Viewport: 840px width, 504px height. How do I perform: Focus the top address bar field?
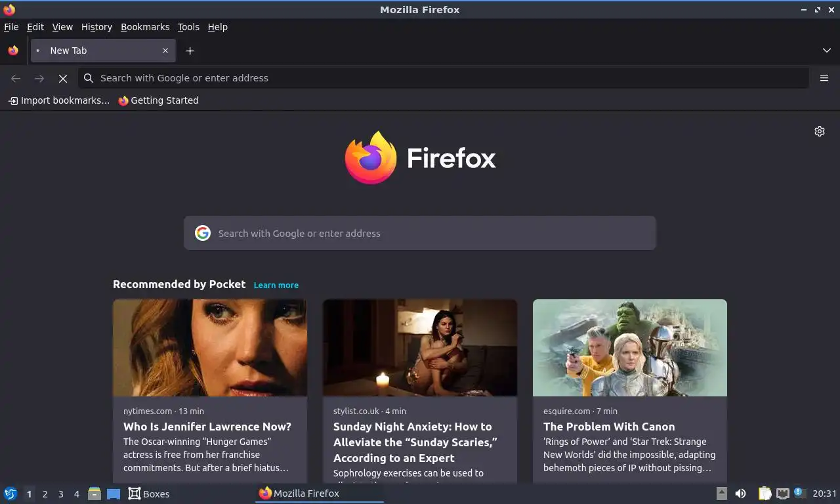444,78
